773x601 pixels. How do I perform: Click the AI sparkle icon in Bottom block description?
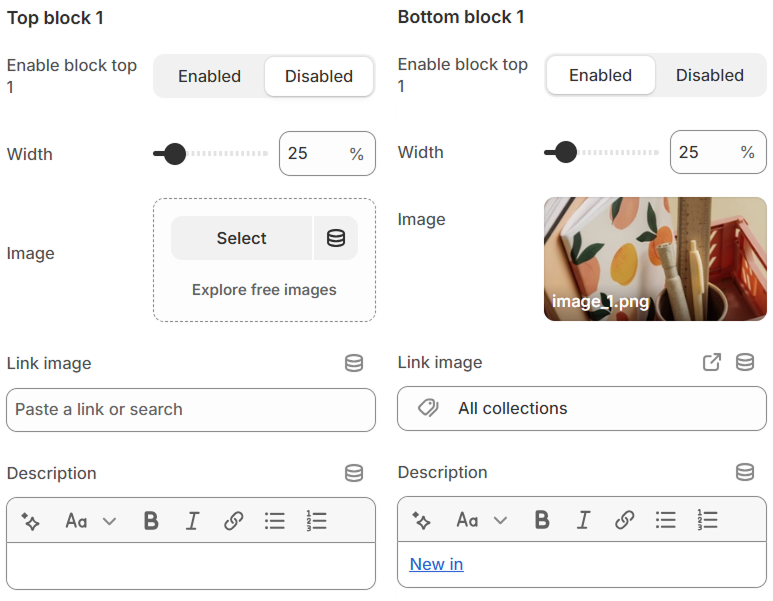pyautogui.click(x=422, y=520)
